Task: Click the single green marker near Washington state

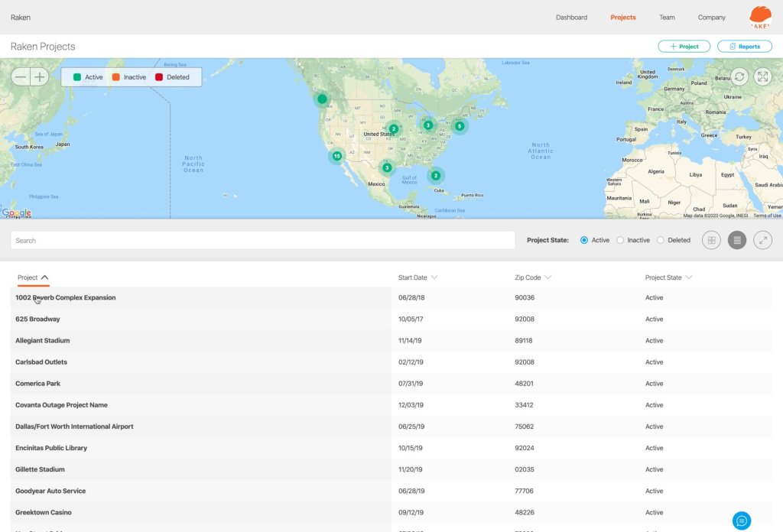Action: (322, 99)
